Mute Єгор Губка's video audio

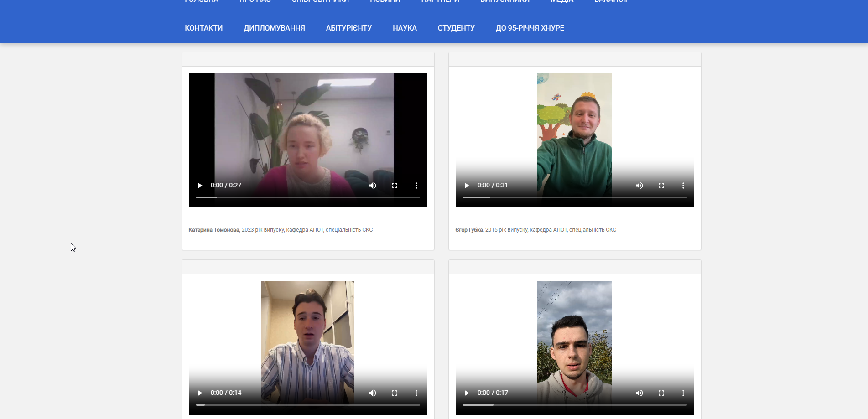(639, 186)
